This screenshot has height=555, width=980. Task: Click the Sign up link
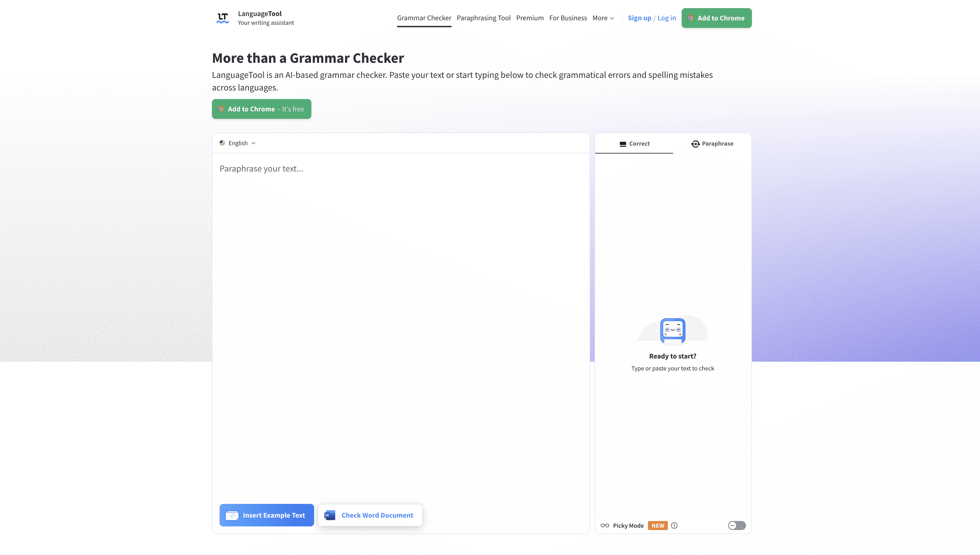pyautogui.click(x=639, y=18)
